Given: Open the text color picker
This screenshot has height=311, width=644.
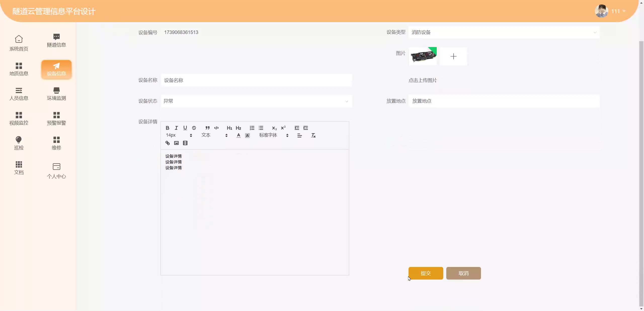Looking at the screenshot, I should click(x=238, y=135).
